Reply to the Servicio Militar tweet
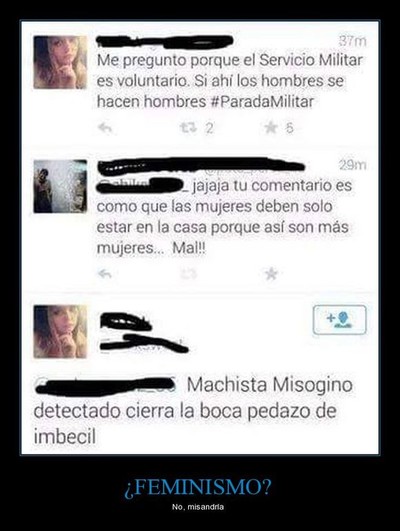 click(105, 128)
